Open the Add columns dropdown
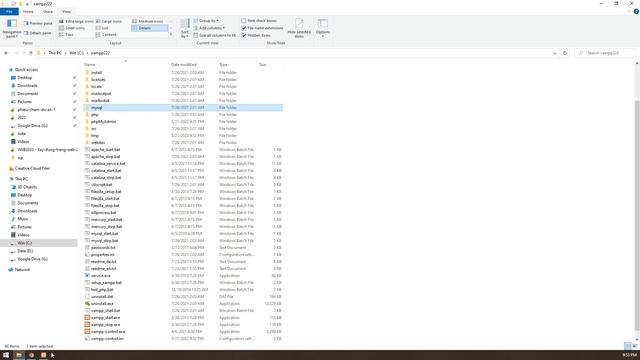 pos(209,28)
